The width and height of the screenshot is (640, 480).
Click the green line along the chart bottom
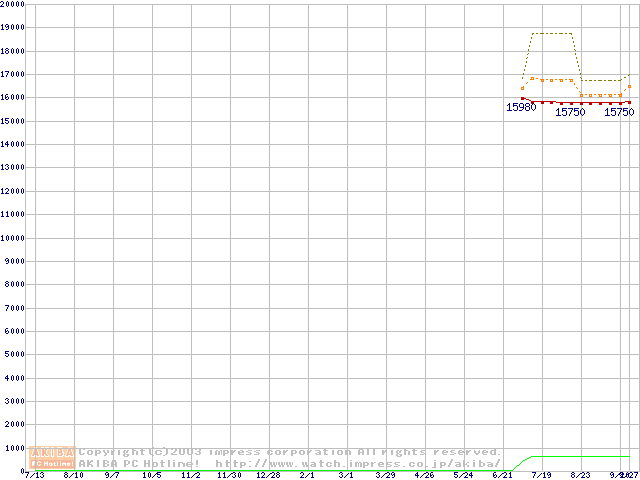(580, 457)
